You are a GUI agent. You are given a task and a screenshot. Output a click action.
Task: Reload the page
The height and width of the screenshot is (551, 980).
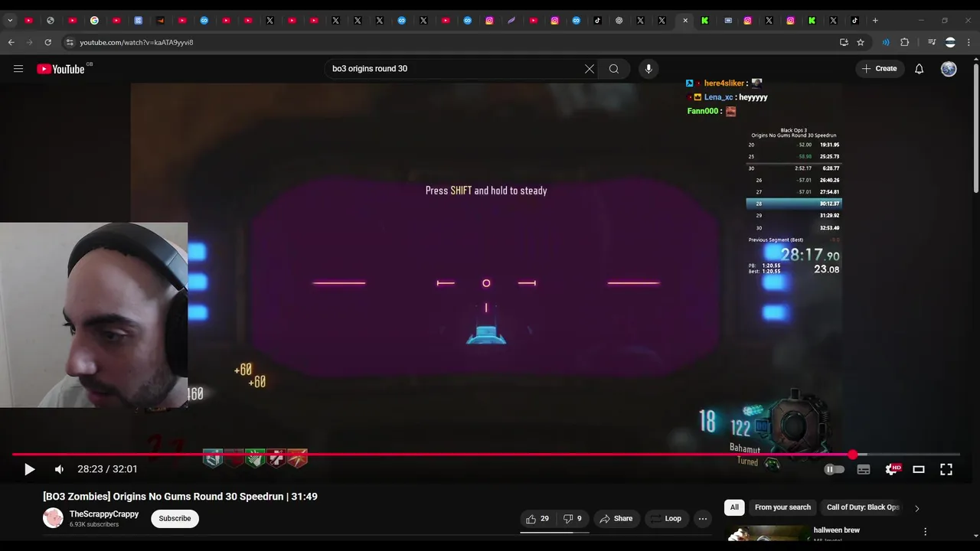(48, 42)
